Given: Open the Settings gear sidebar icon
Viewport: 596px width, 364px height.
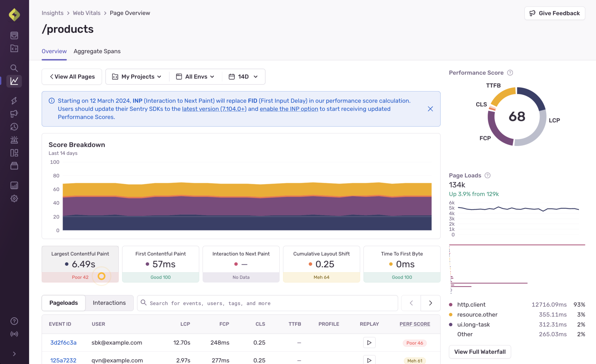Looking at the screenshot, I should pyautogui.click(x=14, y=199).
